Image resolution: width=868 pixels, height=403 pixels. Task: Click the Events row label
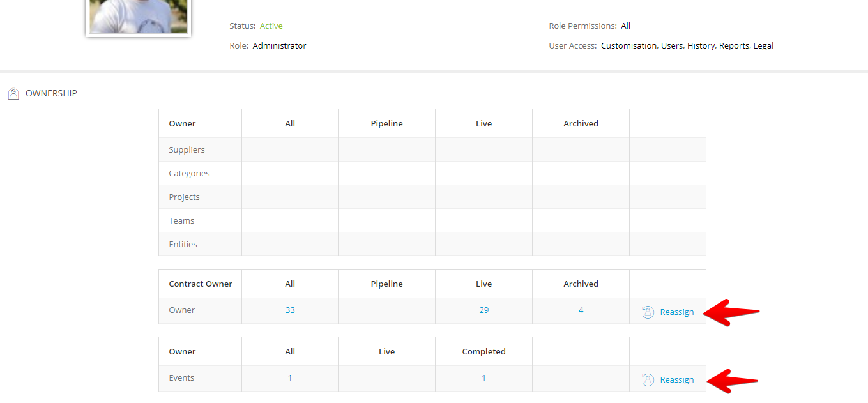[181, 378]
